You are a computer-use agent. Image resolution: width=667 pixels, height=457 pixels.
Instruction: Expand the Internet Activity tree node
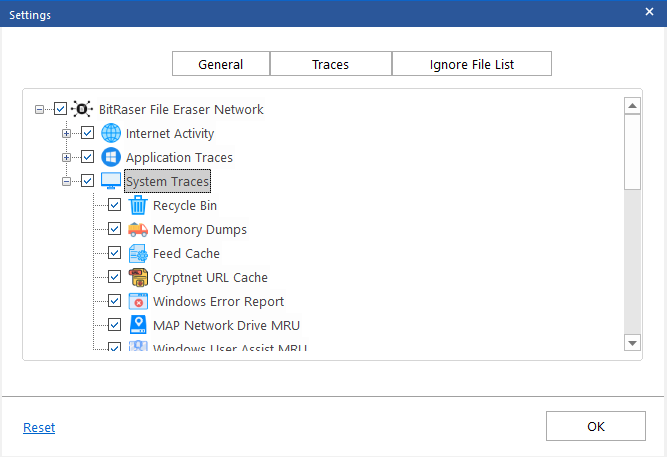pyautogui.click(x=66, y=134)
